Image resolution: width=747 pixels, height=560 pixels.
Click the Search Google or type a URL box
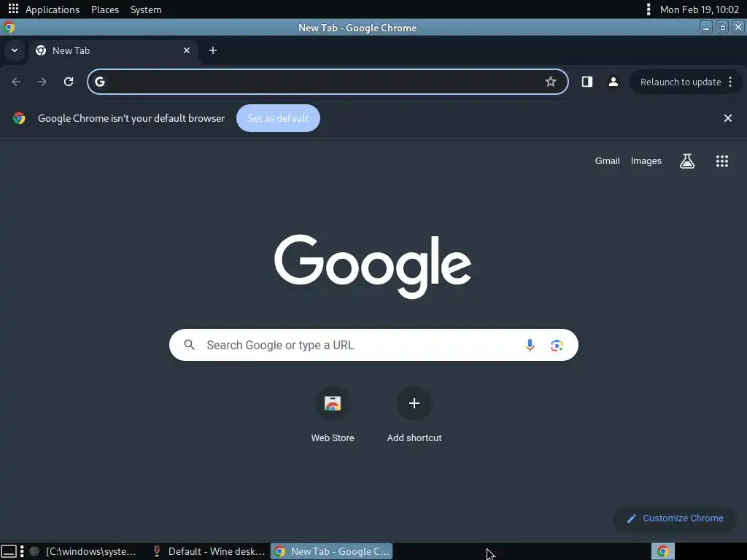tap(373, 345)
